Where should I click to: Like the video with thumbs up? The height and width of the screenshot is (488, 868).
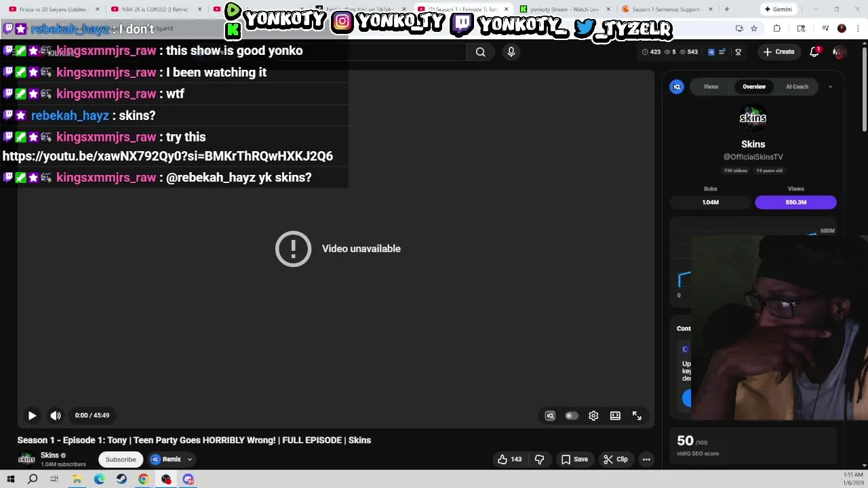point(509,460)
